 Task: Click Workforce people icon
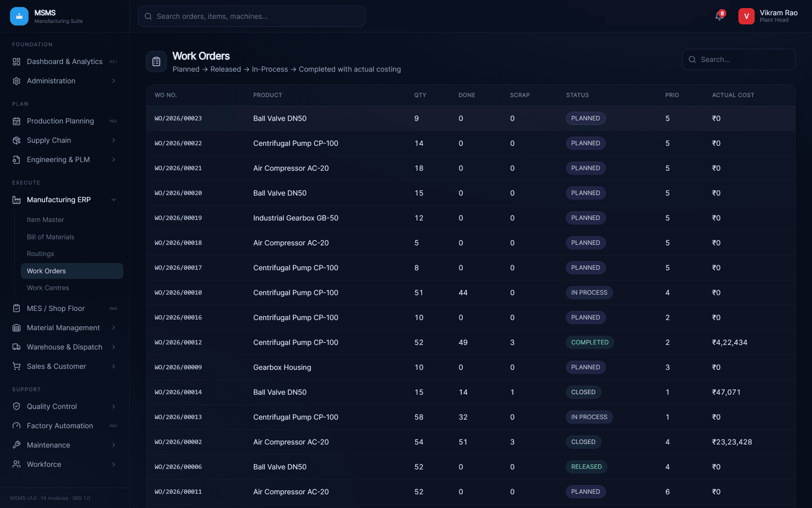point(17,464)
